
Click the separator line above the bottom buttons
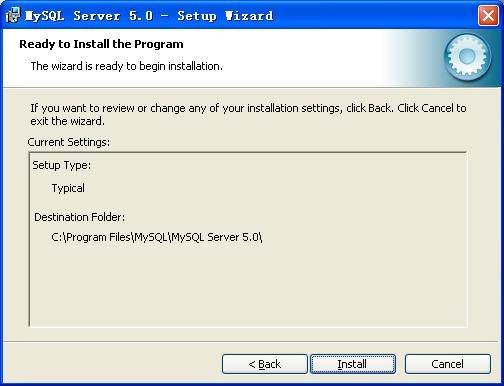point(251,341)
